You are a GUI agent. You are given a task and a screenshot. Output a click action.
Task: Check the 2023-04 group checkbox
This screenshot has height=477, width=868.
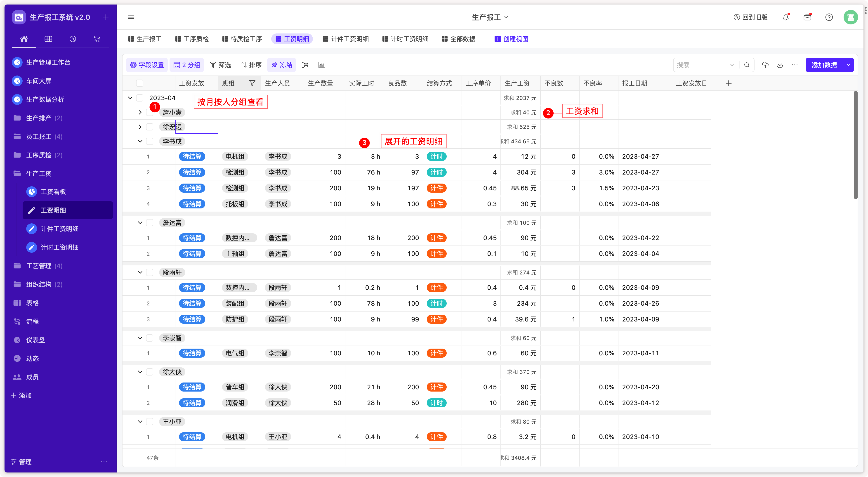coord(139,98)
